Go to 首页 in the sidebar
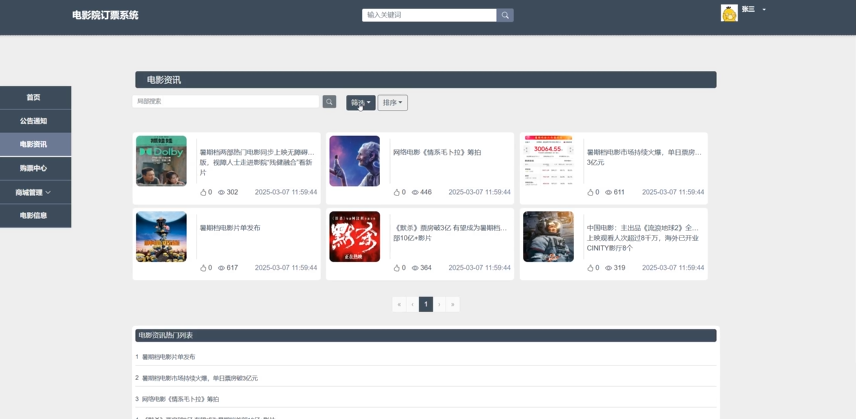 35,98
